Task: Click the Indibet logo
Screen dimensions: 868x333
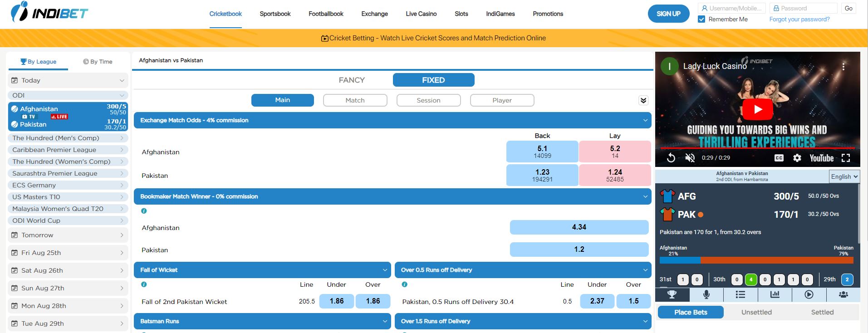Action: point(49,13)
